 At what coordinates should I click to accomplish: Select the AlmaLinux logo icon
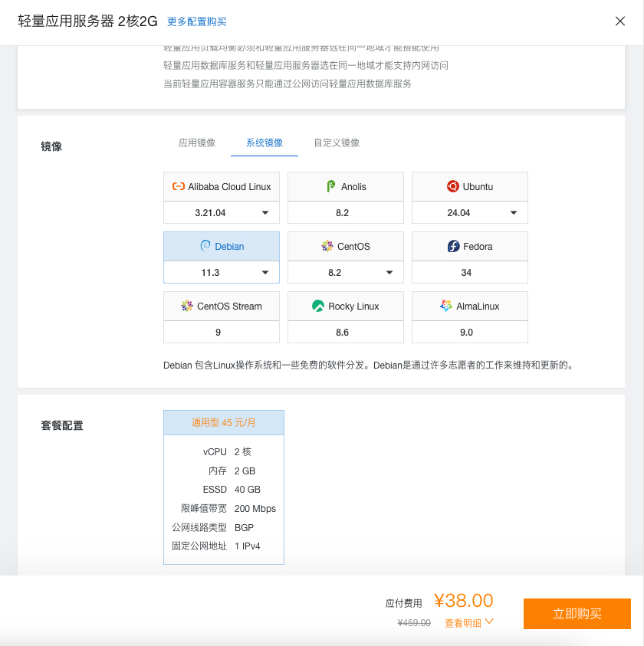click(x=446, y=306)
